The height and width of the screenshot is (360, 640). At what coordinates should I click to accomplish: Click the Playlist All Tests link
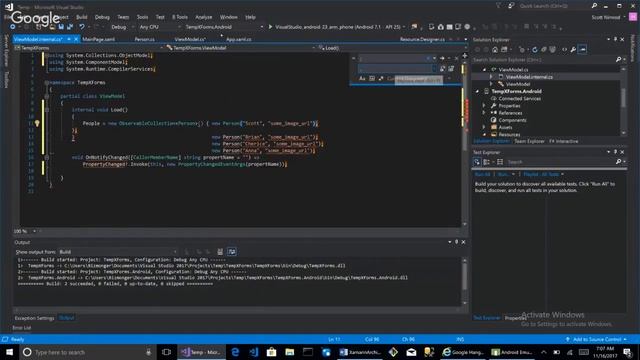pos(541,174)
